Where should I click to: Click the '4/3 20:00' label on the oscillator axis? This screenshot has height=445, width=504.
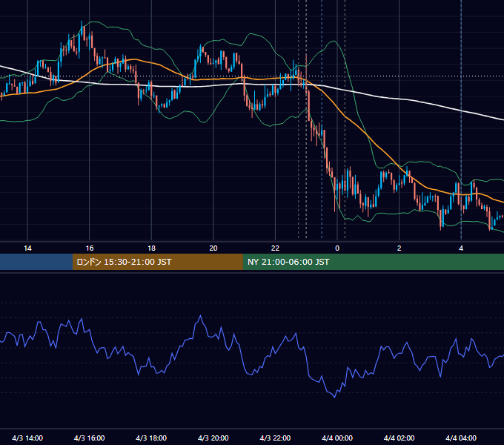213,438
